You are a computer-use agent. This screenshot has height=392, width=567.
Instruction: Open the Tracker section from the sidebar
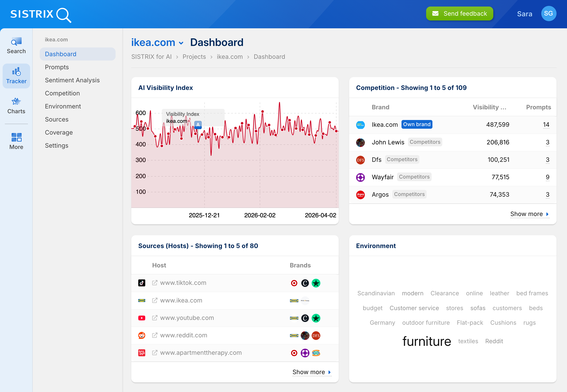pyautogui.click(x=16, y=76)
